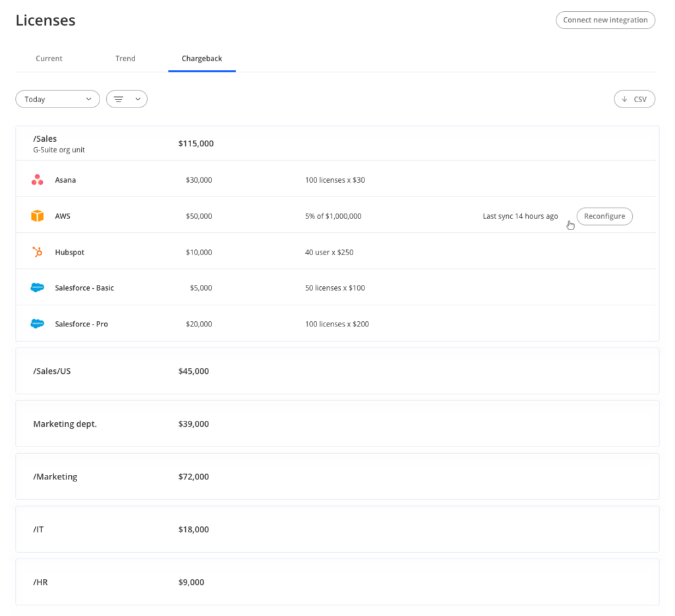Viewport: 675px width, 616px height.
Task: Click the $30,000 Asana amount
Action: click(199, 180)
